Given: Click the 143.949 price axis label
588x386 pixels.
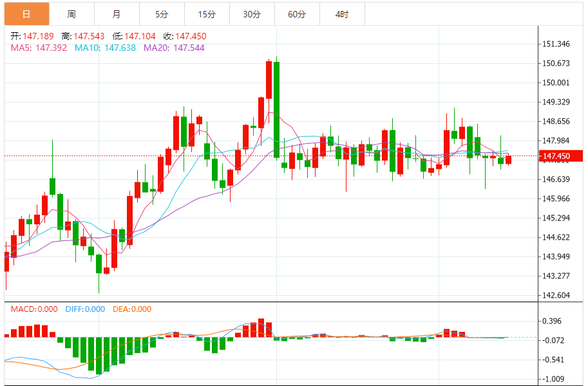Looking at the screenshot, I should [x=556, y=256].
